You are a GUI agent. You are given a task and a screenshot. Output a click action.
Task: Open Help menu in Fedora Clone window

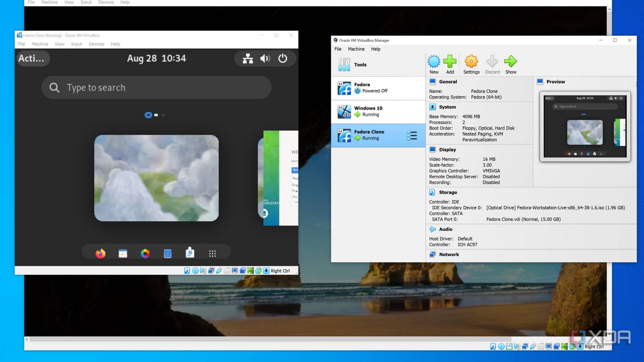click(x=116, y=44)
